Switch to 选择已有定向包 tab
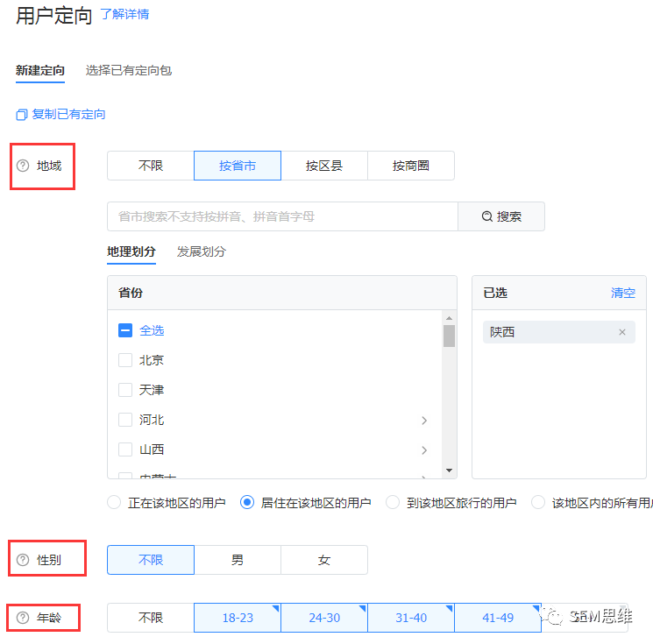This screenshot has height=644, width=653. point(129,71)
